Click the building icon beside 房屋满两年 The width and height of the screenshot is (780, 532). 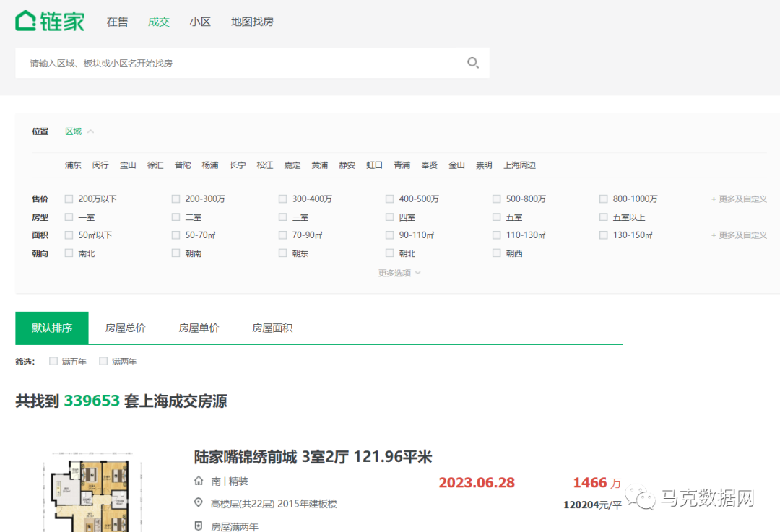(x=198, y=525)
